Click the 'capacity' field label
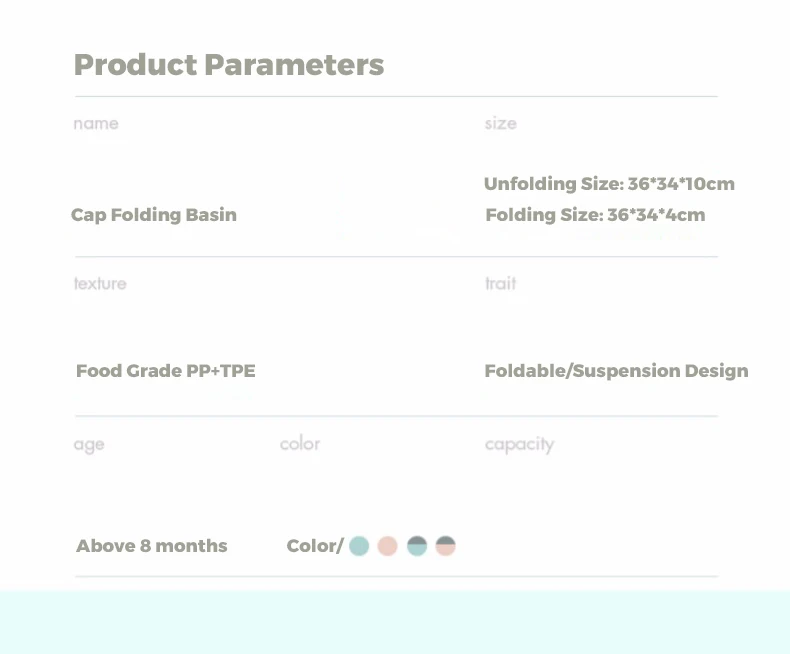This screenshot has height=654, width=790. (x=519, y=445)
